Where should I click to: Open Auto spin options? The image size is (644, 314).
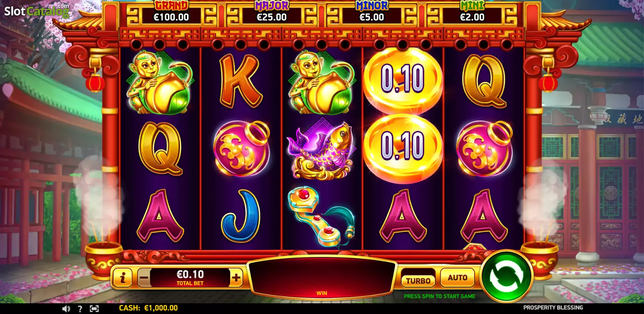tap(458, 277)
